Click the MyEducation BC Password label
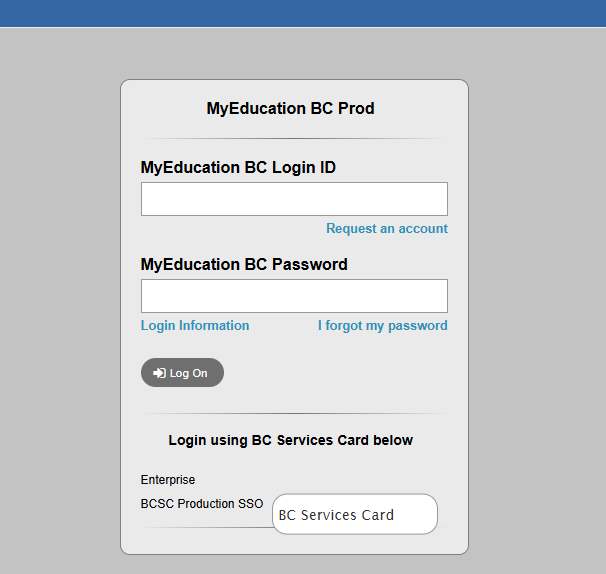Screen dimensions: 606x574 coord(244,265)
